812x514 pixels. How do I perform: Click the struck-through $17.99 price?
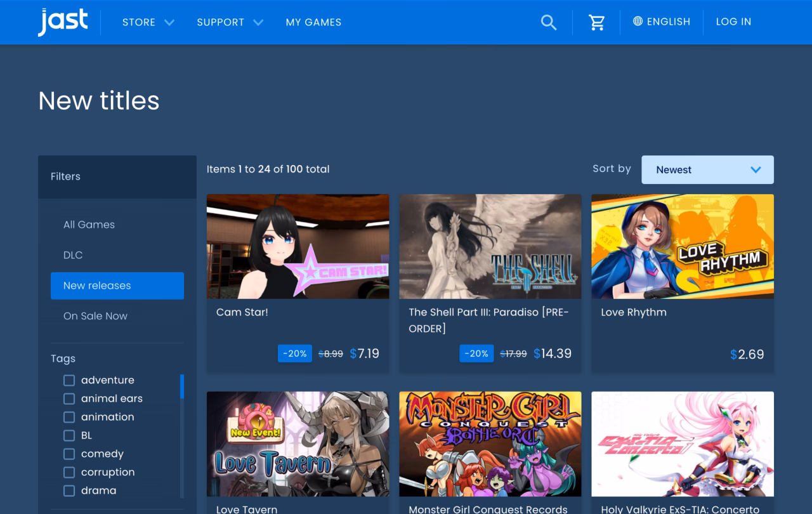click(513, 354)
